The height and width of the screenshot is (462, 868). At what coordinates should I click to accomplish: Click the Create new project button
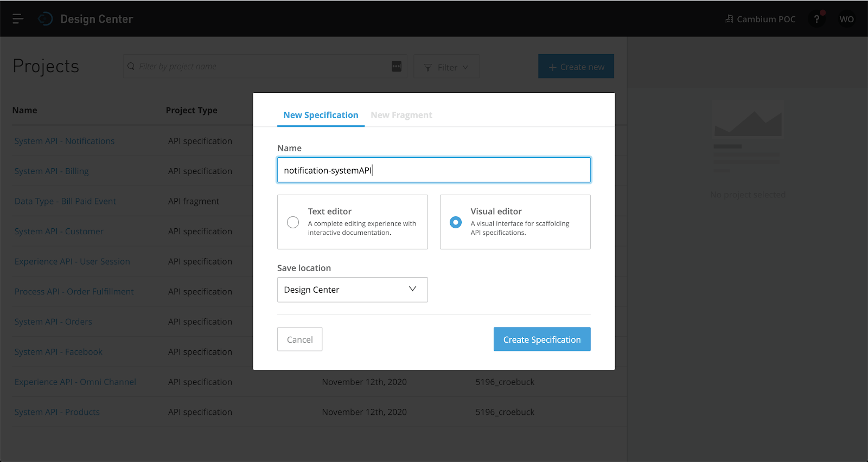(576, 67)
